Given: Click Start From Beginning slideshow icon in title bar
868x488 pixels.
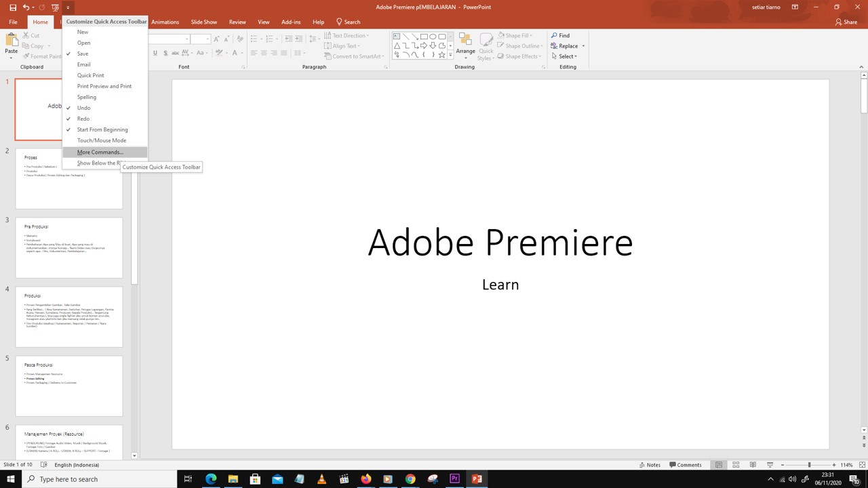Looking at the screenshot, I should point(56,7).
